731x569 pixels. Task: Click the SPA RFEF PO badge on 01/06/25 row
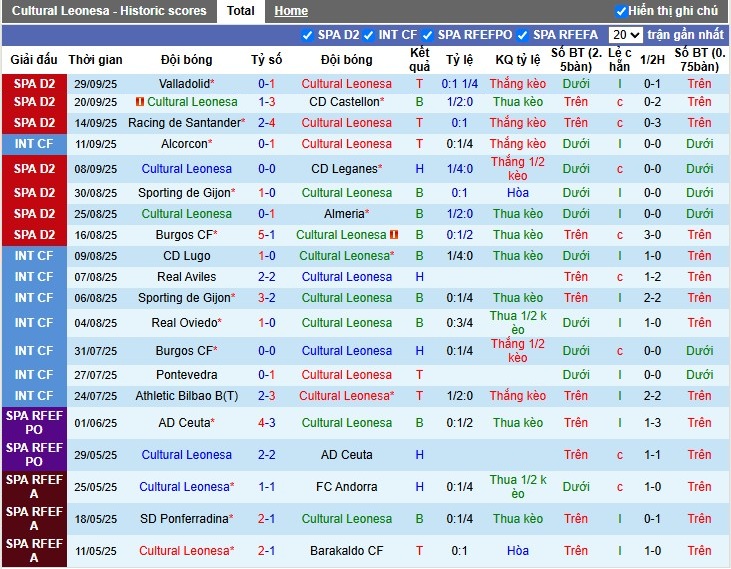(34, 423)
